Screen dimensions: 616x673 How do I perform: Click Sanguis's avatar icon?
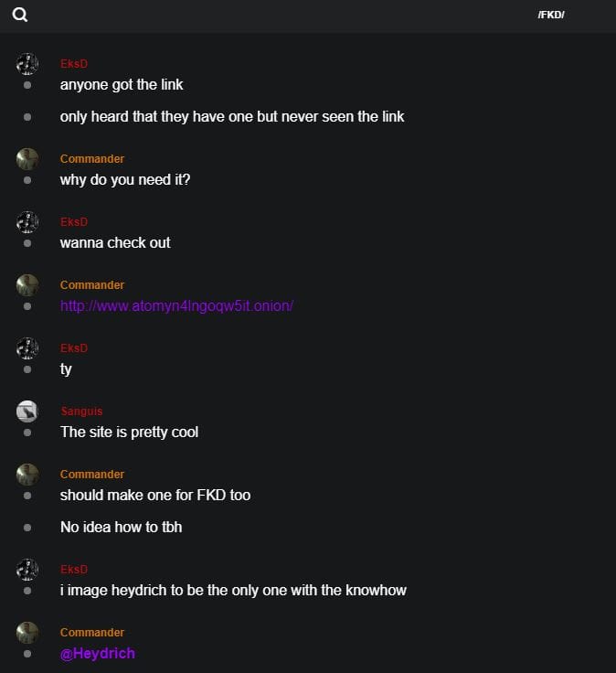pyautogui.click(x=27, y=411)
